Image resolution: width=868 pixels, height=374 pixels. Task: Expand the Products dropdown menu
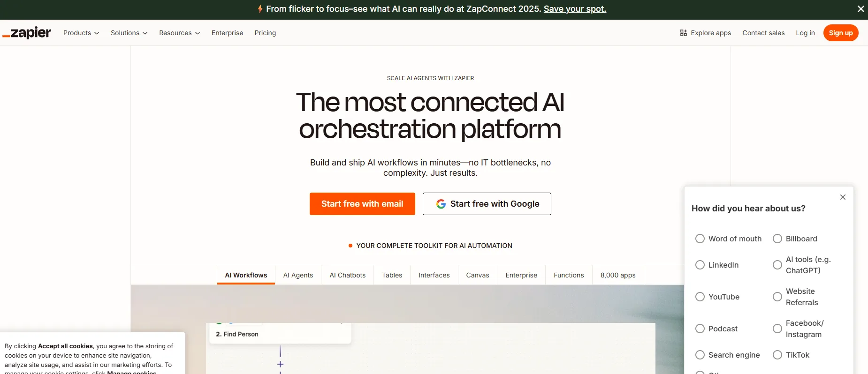(81, 33)
